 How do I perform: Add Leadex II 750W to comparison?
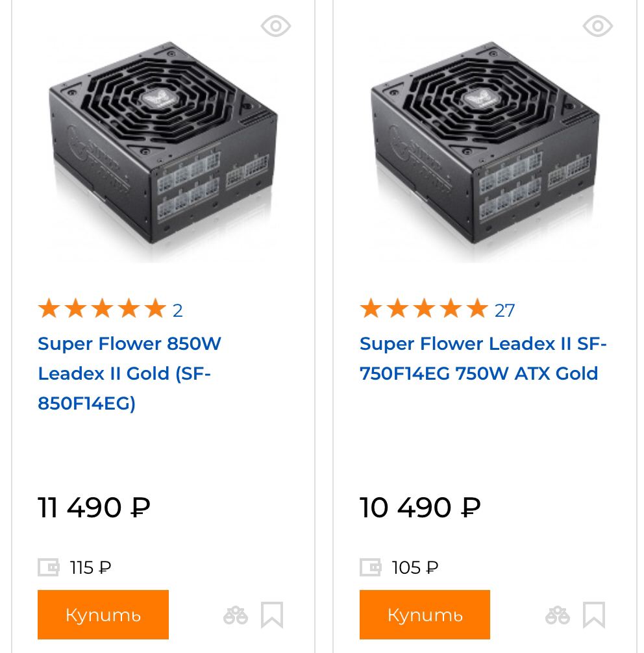558,615
